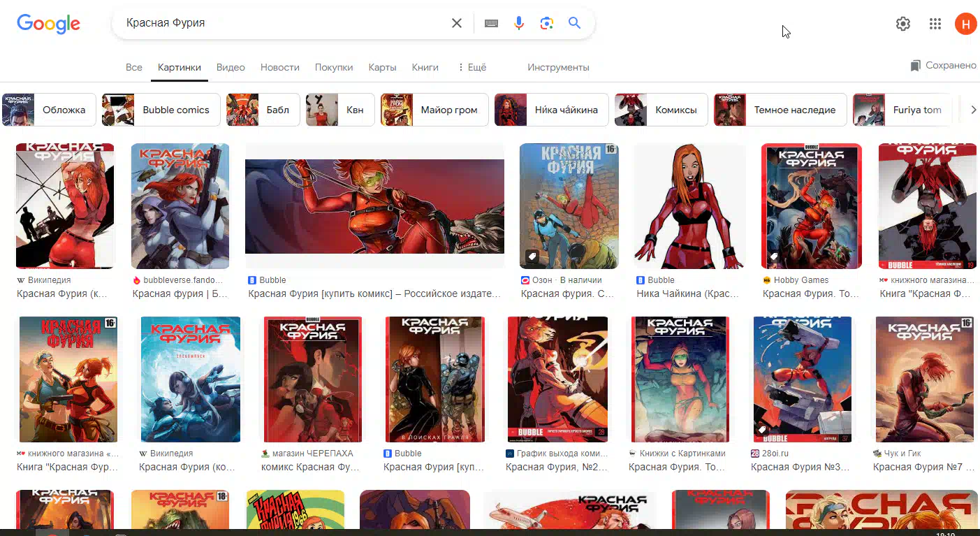Viewport: 980px width, 536px height.
Task: Click the product tag on 28oi.ru image
Action: 763,430
